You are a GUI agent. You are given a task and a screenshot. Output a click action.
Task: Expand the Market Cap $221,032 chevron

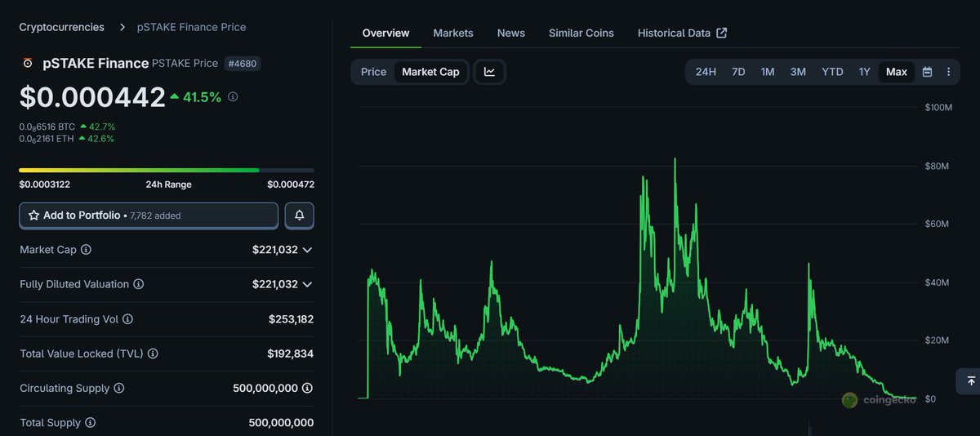click(307, 250)
